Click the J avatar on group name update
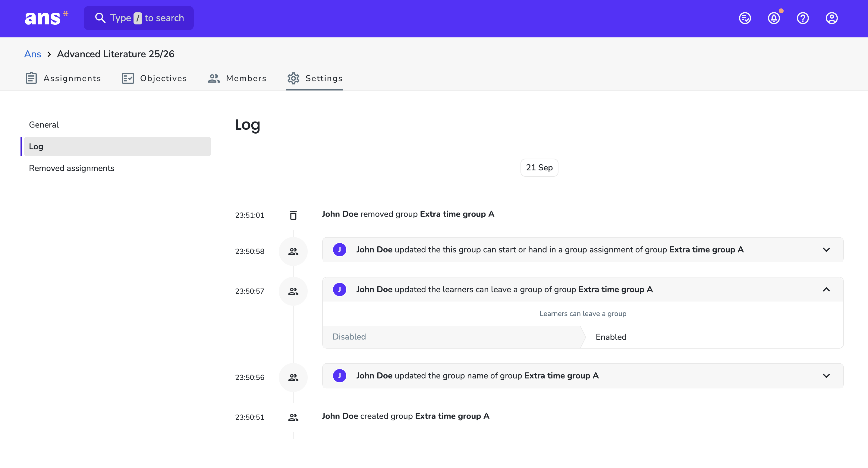 click(340, 376)
